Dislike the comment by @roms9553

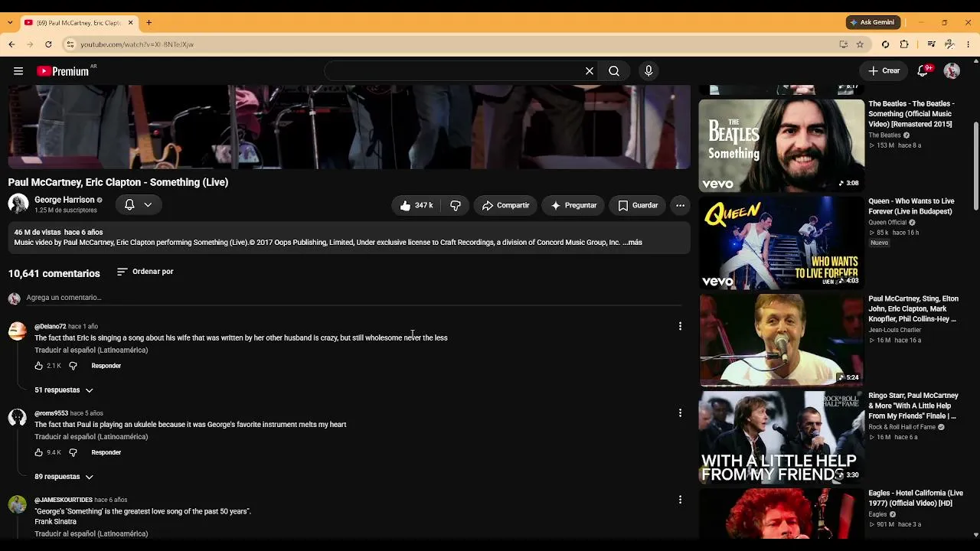[73, 452]
